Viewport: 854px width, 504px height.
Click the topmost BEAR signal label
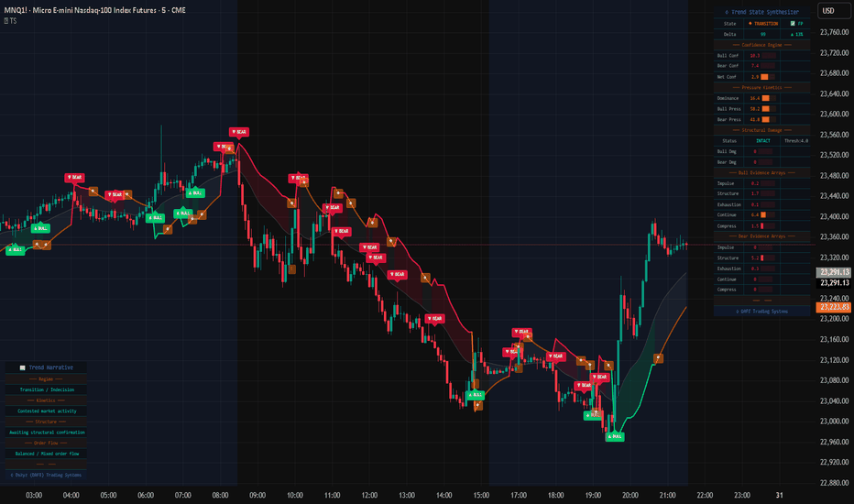[239, 132]
